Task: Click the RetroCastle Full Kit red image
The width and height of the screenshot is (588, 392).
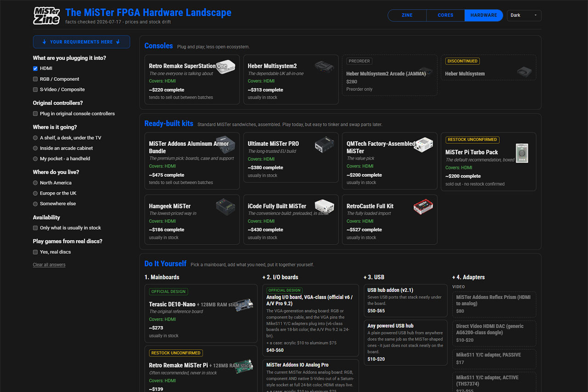Action: click(x=423, y=207)
